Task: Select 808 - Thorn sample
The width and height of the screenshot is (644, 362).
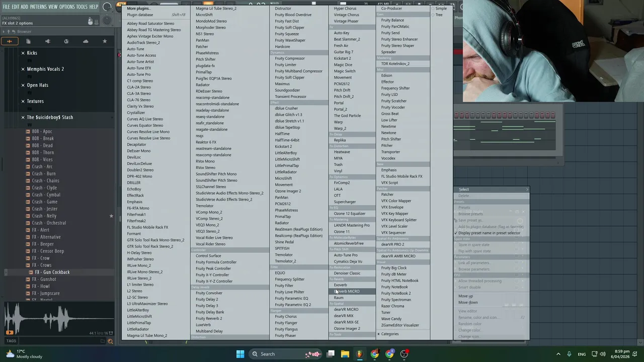Action: click(x=43, y=152)
